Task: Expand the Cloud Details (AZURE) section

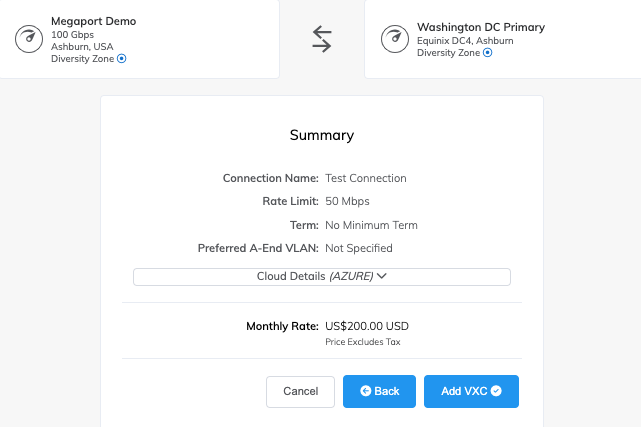Action: (x=322, y=277)
